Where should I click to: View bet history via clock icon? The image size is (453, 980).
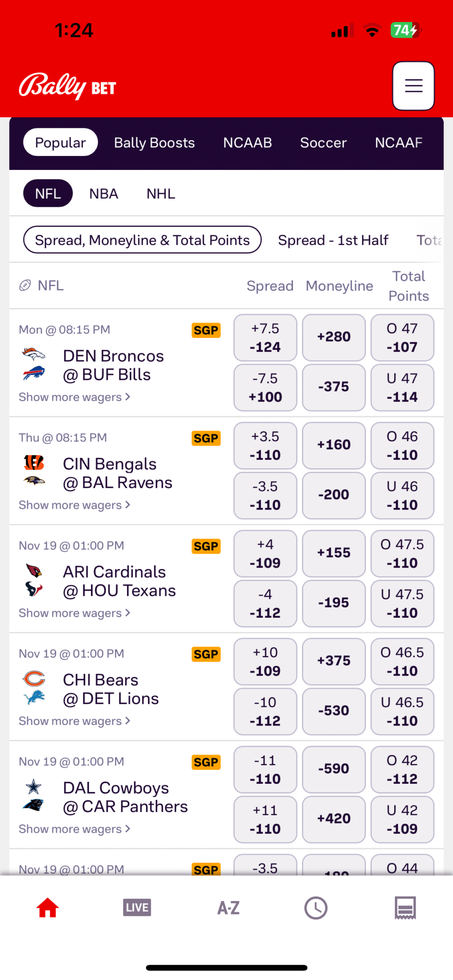(x=316, y=907)
